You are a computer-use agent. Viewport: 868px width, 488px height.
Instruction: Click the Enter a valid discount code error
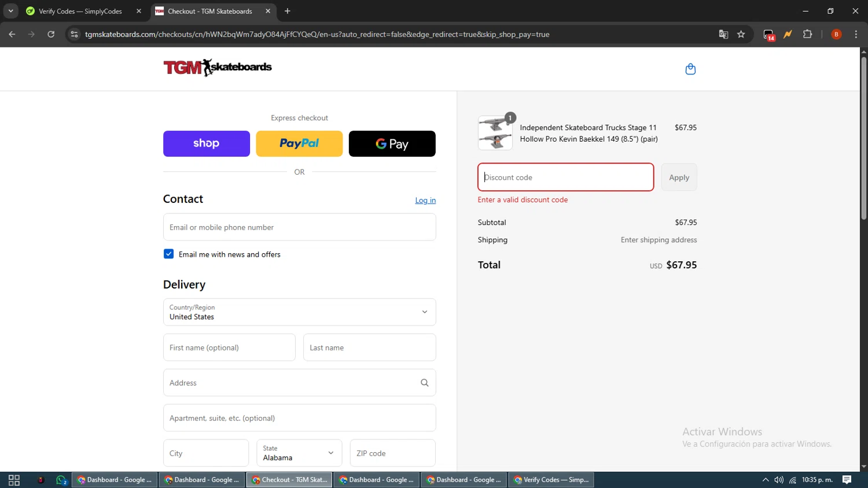click(523, 199)
